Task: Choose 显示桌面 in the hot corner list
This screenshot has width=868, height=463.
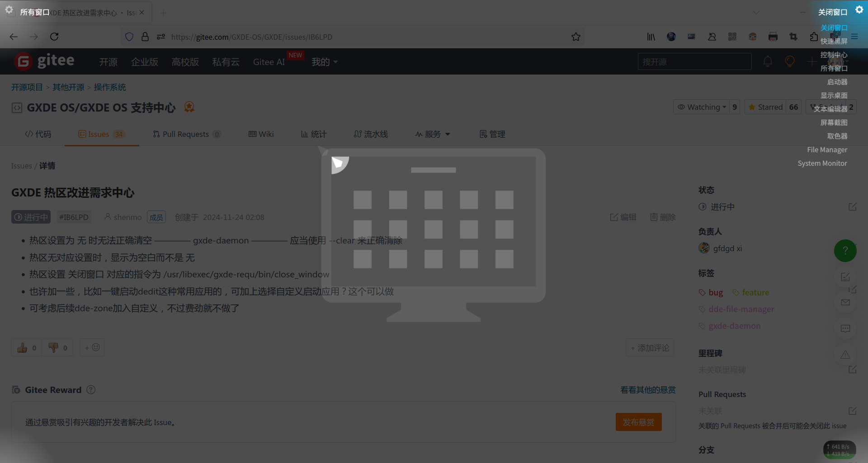Action: click(x=834, y=95)
